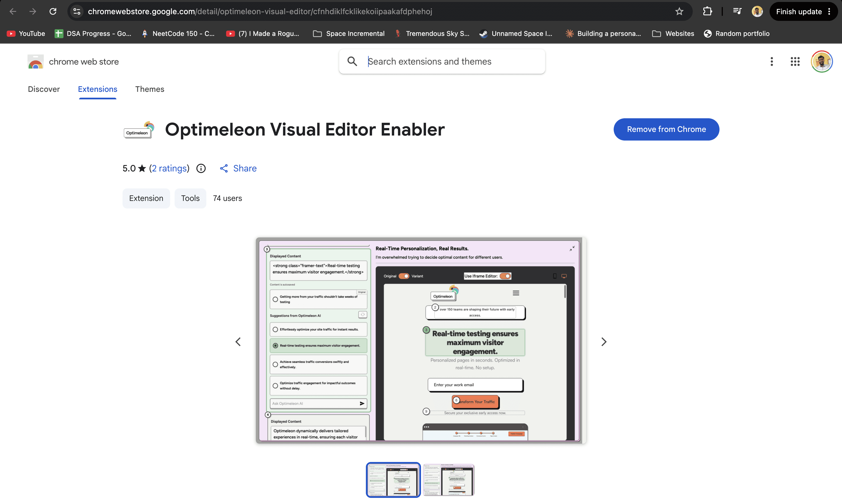This screenshot has height=504, width=842.
Task: Switch to the Themes tab
Action: (150, 89)
